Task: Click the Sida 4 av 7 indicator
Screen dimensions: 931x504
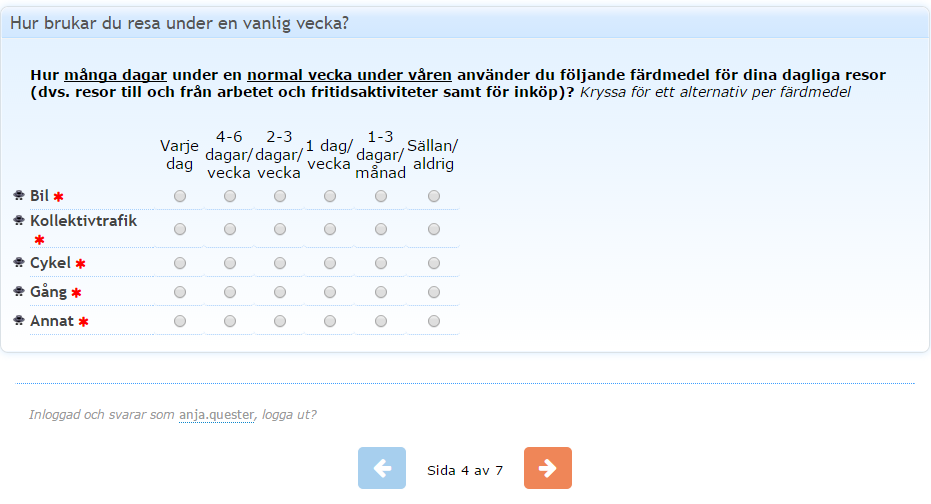Action: click(465, 471)
